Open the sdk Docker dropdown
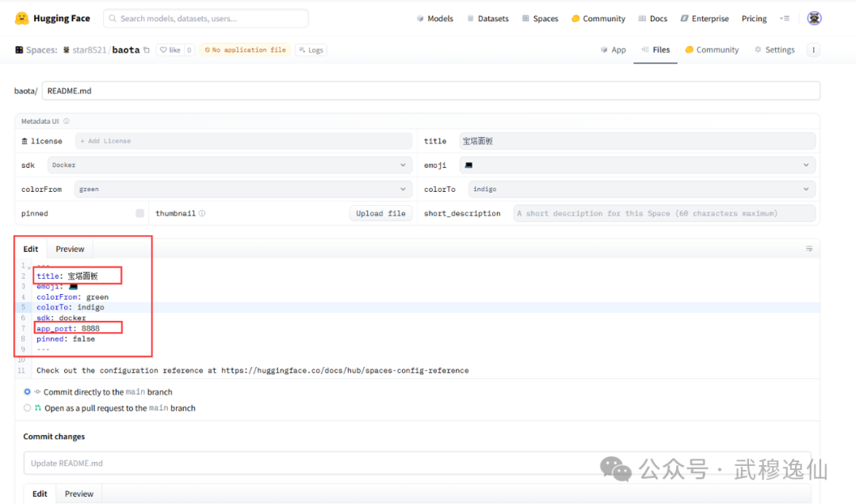 pyautogui.click(x=229, y=165)
